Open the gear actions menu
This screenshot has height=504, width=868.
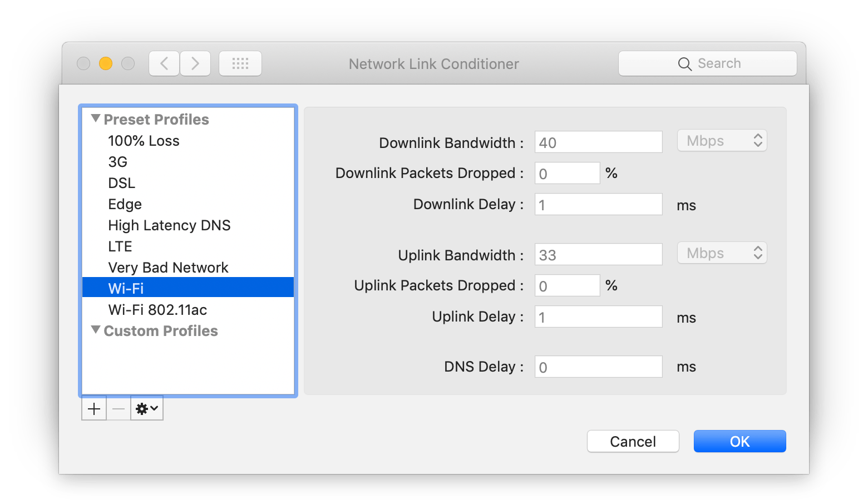pos(147,409)
